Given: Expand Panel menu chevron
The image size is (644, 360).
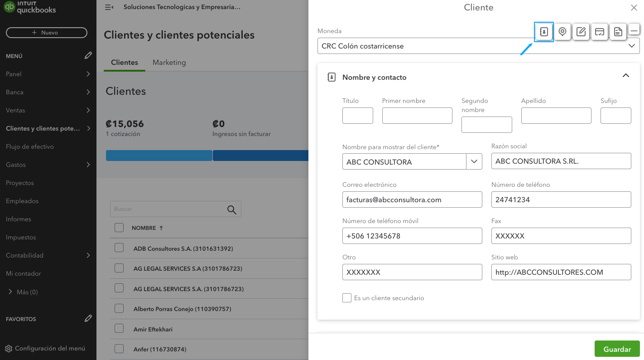Looking at the screenshot, I should click(88, 74).
